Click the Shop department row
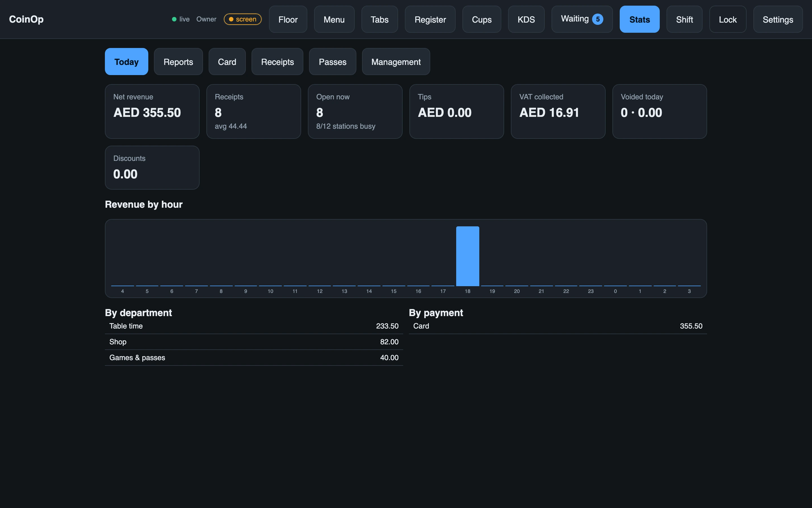812x508 pixels. click(254, 342)
